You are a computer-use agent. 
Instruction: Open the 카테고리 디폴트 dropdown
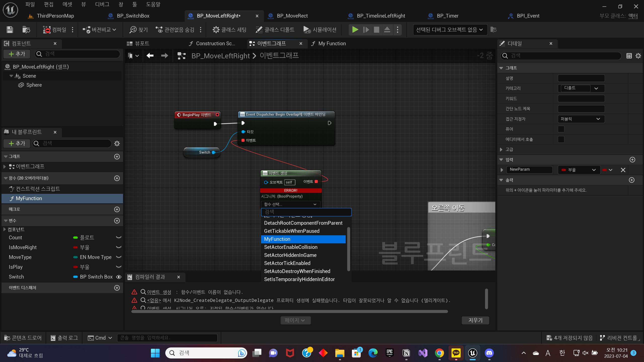point(581,88)
